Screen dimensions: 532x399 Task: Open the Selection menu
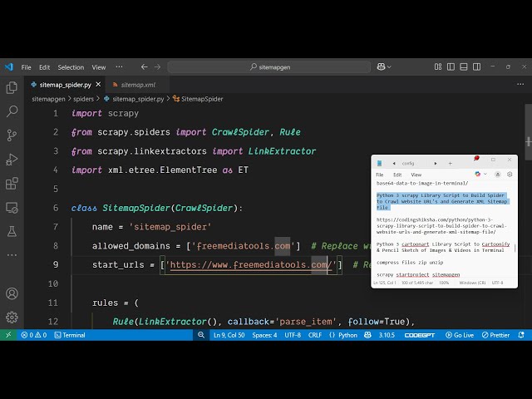(x=71, y=67)
